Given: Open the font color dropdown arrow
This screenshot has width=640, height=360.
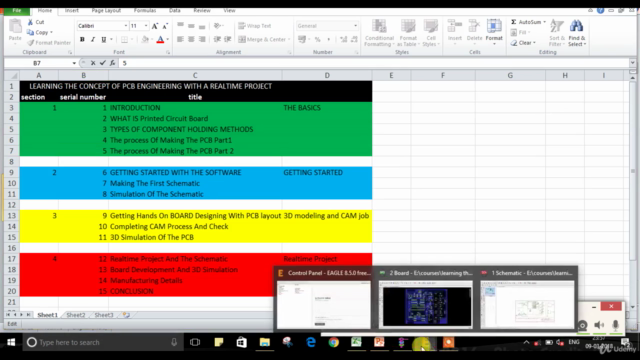Looking at the screenshot, I should coord(167,40).
